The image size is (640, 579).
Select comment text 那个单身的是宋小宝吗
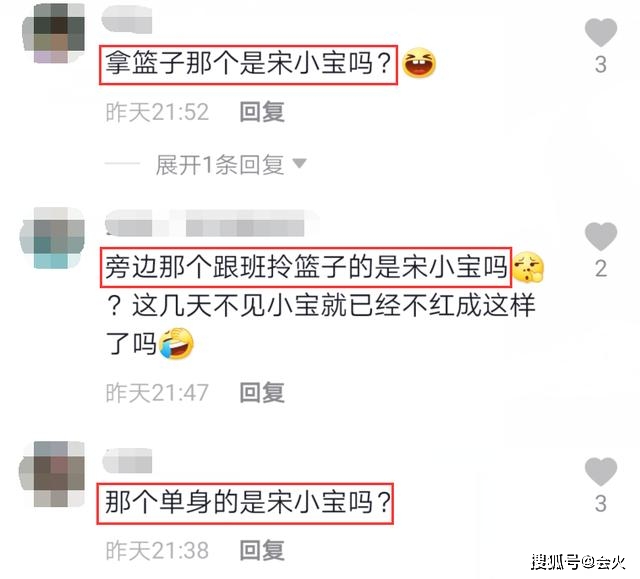tap(245, 503)
